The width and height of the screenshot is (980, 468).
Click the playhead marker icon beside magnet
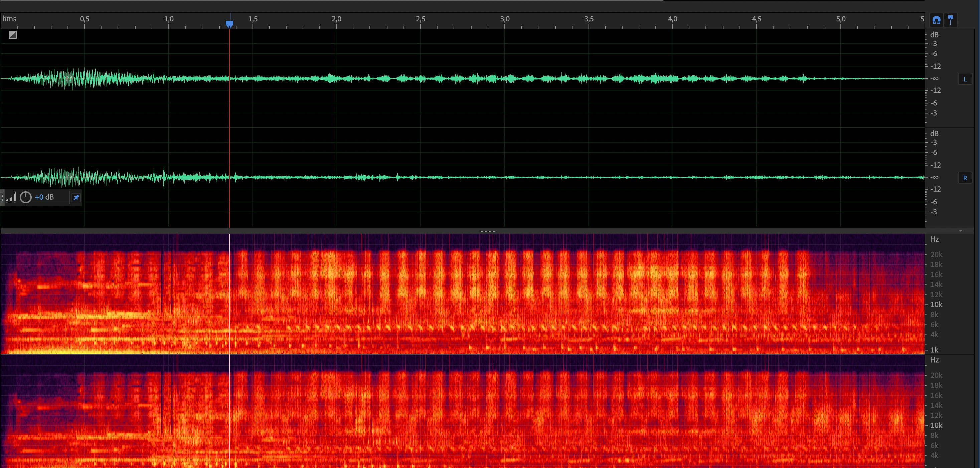pyautogui.click(x=951, y=20)
